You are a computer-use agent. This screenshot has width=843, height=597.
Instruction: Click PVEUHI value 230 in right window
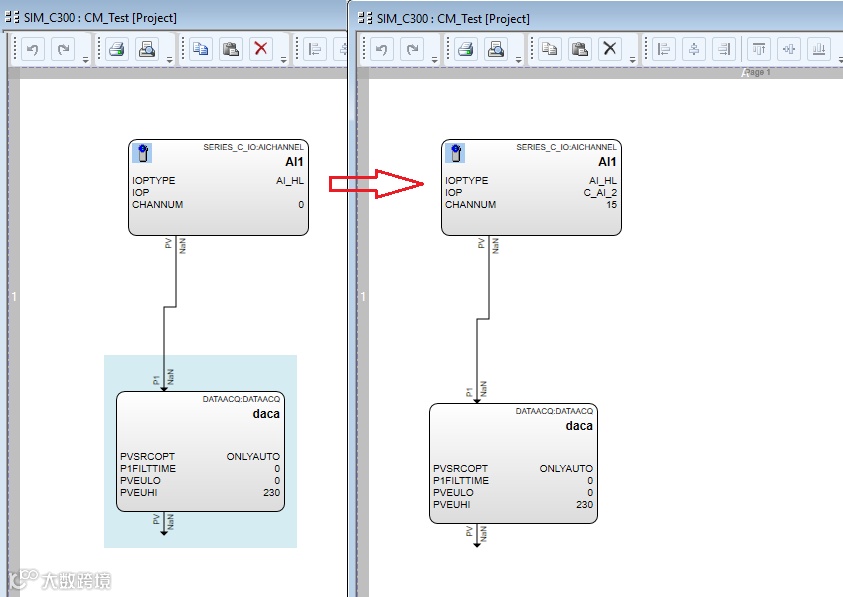584,504
